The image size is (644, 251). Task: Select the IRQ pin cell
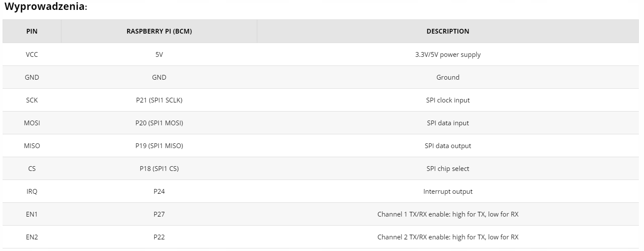click(32, 192)
